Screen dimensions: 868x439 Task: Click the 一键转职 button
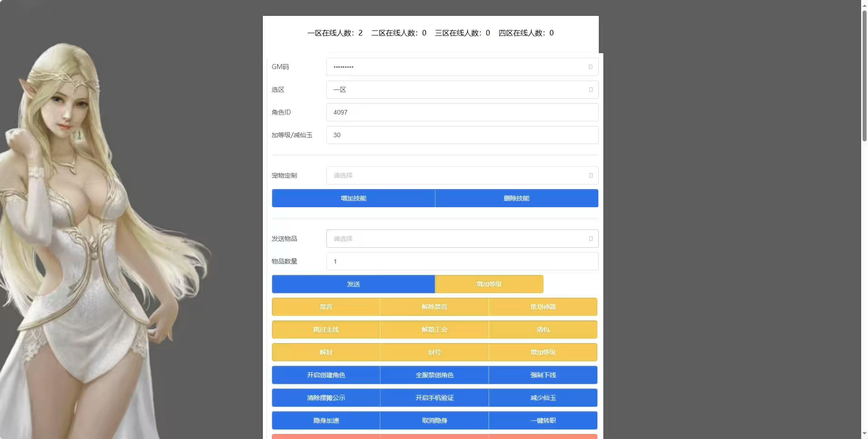543,420
